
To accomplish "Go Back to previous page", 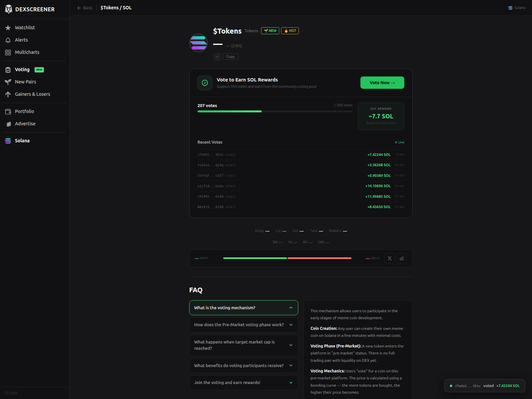I will pyautogui.click(x=85, y=8).
